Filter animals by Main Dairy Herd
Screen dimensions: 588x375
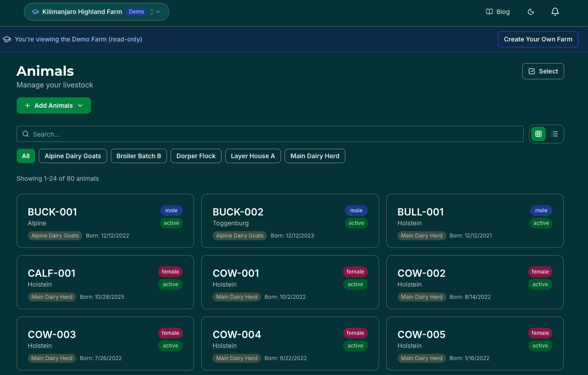pos(315,156)
